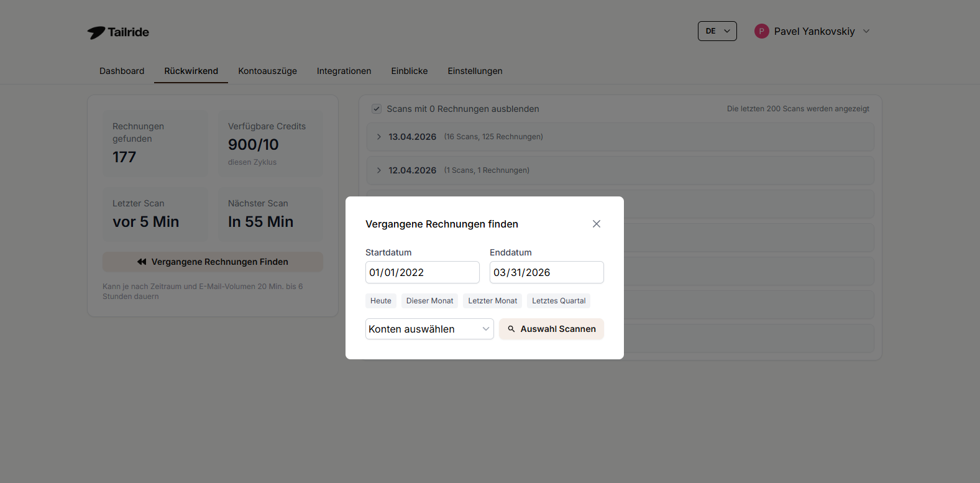Click the rewind icon on Vergangene Rechnungen Finden
This screenshot has height=483, width=980.
tap(142, 262)
